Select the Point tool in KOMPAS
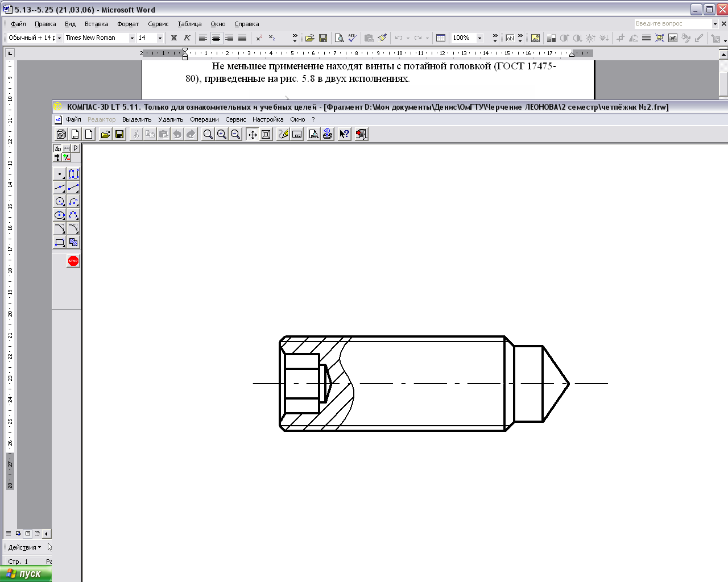 pyautogui.click(x=60, y=174)
